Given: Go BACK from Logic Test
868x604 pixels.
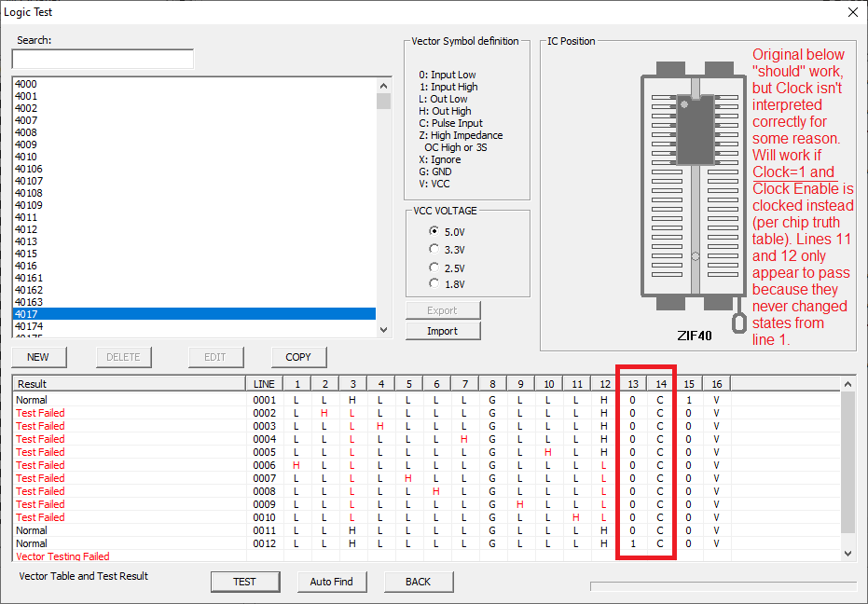Looking at the screenshot, I should tap(418, 582).
